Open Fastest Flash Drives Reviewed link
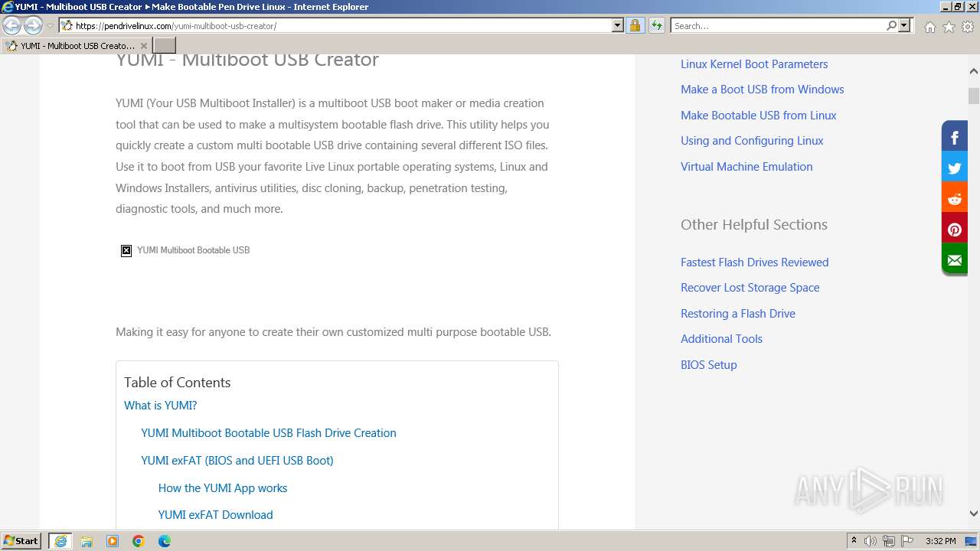The width and height of the screenshot is (980, 551). 754,262
